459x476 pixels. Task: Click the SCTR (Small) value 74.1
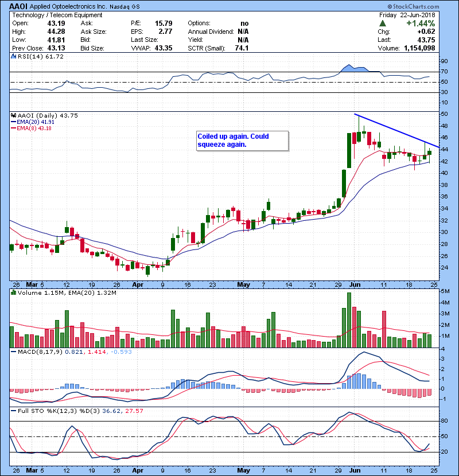[x=242, y=48]
